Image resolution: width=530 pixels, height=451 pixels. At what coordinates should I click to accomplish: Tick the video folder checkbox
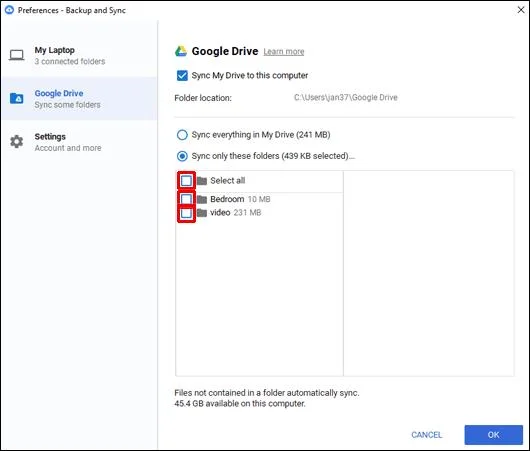[186, 213]
